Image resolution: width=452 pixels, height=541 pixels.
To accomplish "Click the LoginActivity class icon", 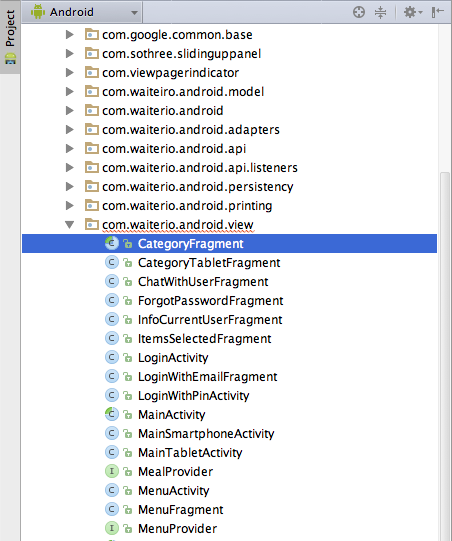I will click(x=112, y=357).
